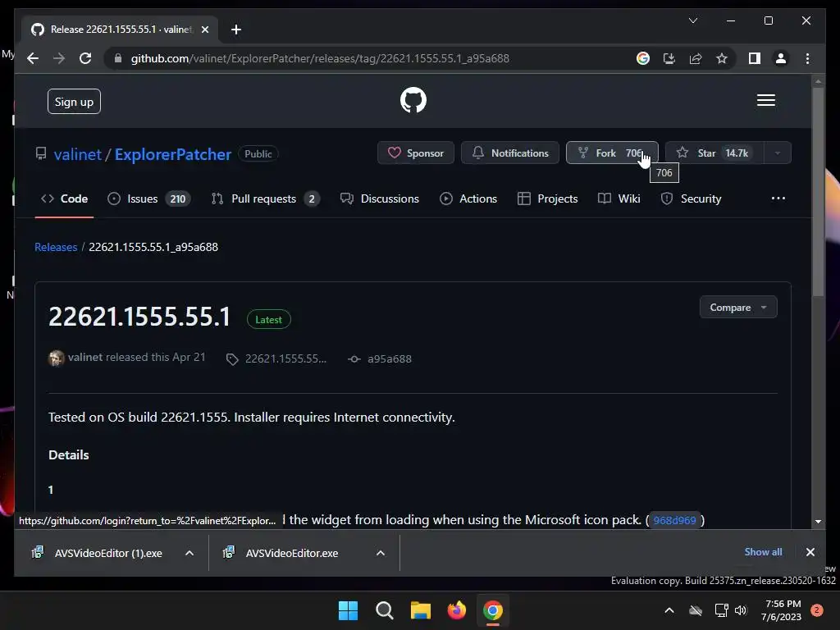Open the Pull requests tab

pyautogui.click(x=265, y=199)
